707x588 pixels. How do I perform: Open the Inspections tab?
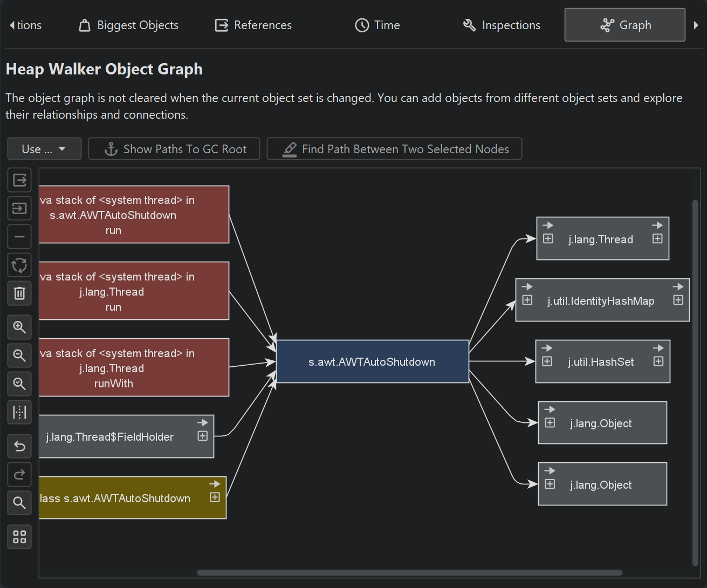[x=502, y=25]
